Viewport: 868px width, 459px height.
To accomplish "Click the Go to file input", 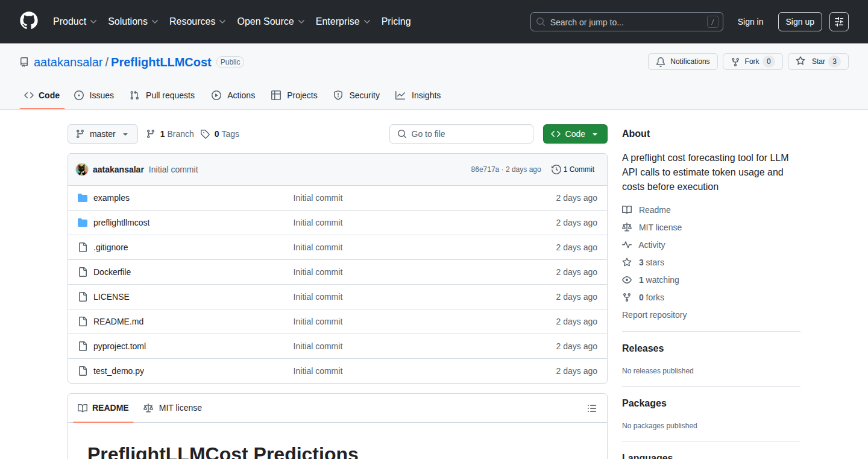I will point(462,134).
